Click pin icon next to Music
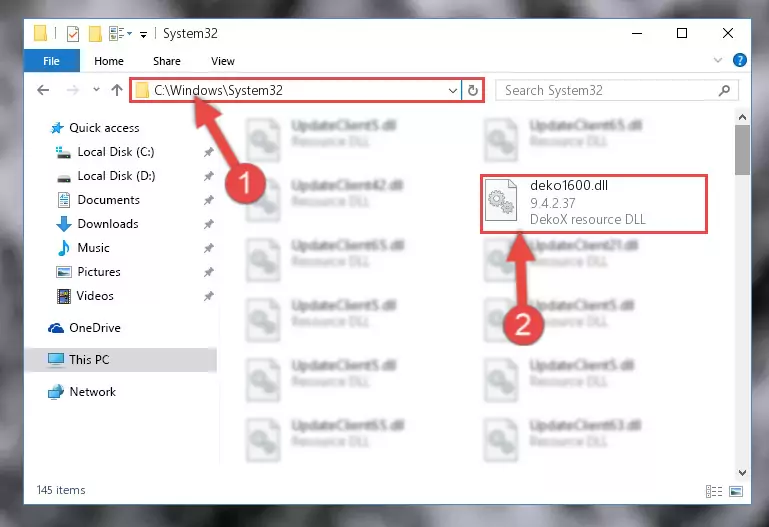769x527 pixels. pos(209,248)
